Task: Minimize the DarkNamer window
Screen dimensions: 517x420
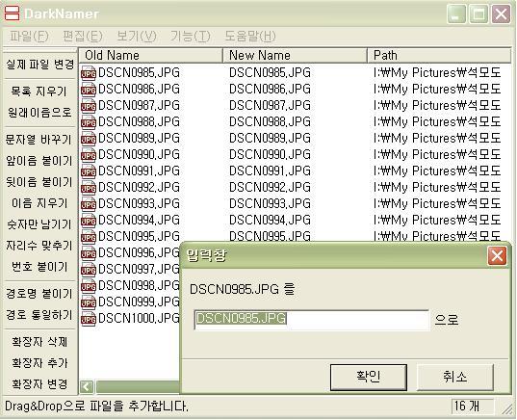Action: pos(456,14)
